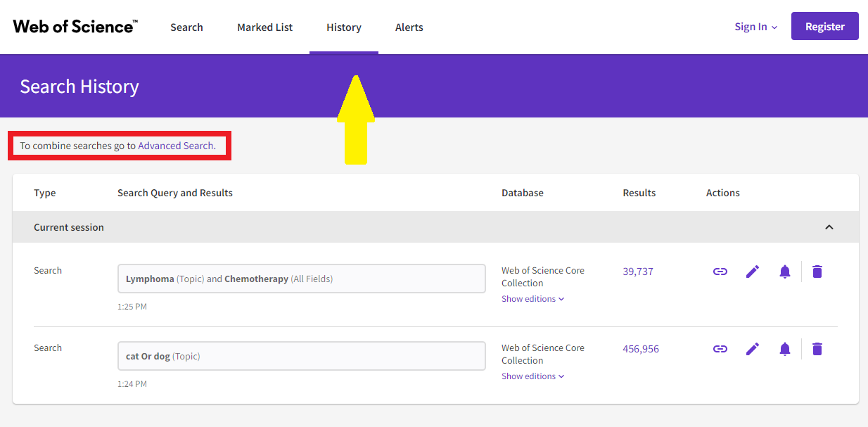Copy link for Lymphoma and Chemotherapy search

click(x=720, y=272)
